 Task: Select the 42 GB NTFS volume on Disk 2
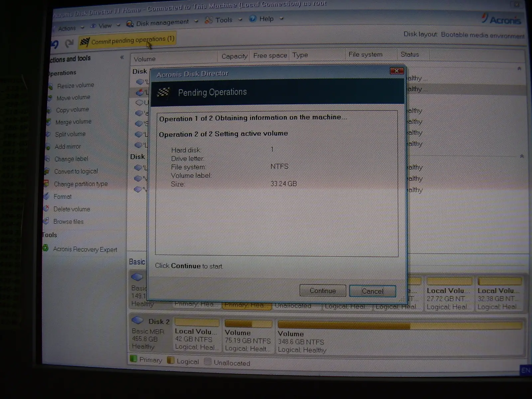(197, 335)
